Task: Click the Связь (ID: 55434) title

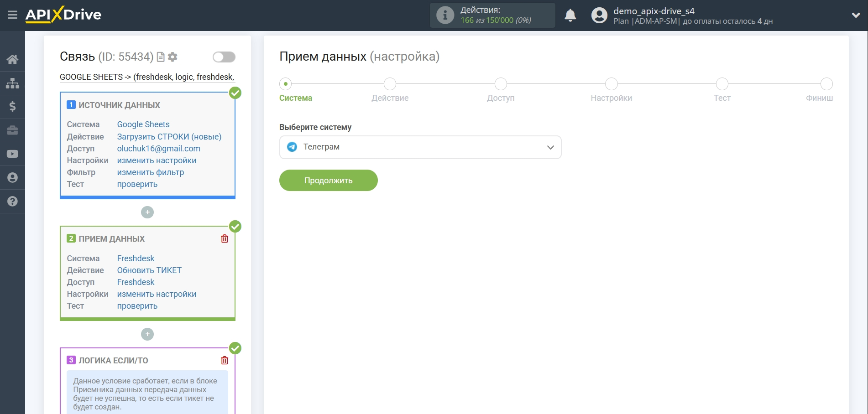Action: pos(107,57)
